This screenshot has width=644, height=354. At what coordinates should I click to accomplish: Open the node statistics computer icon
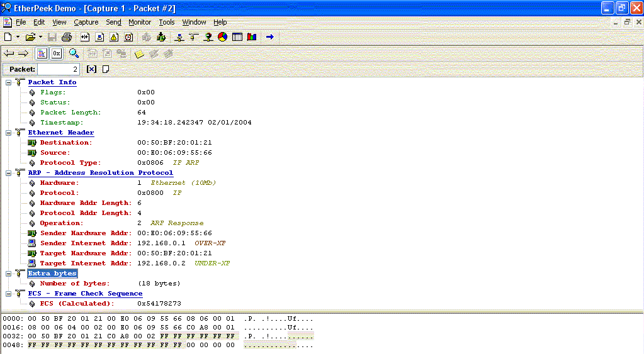179,37
